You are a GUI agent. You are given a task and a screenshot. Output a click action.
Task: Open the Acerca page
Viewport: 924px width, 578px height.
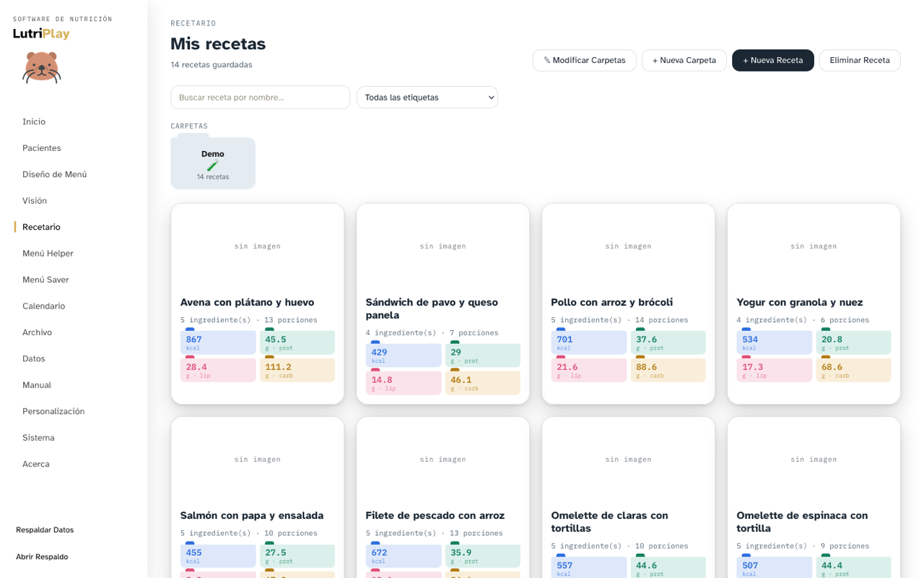pos(36,464)
